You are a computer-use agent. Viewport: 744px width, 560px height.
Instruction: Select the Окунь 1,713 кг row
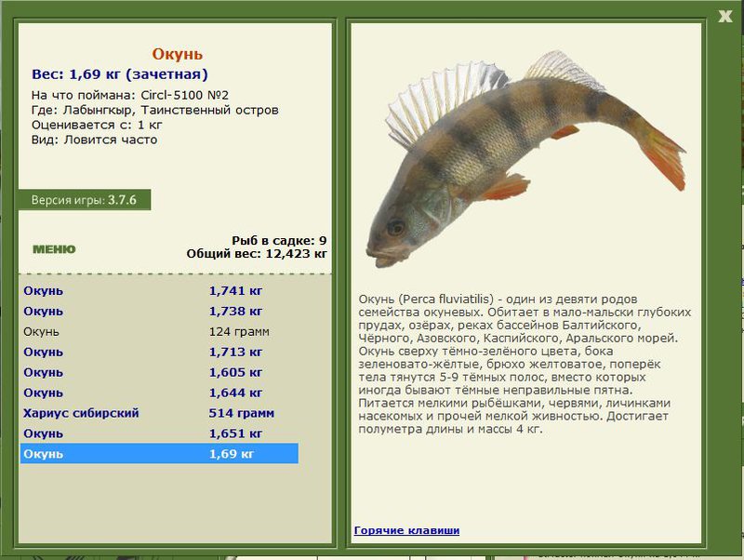(x=159, y=352)
